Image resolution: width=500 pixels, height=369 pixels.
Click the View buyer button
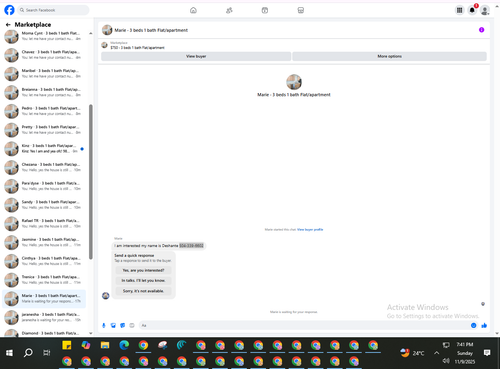click(x=196, y=56)
